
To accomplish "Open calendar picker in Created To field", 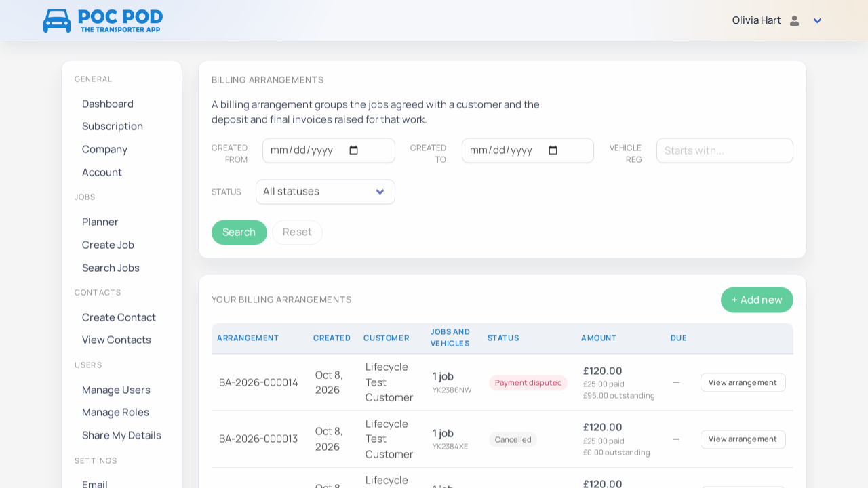I will tap(553, 150).
